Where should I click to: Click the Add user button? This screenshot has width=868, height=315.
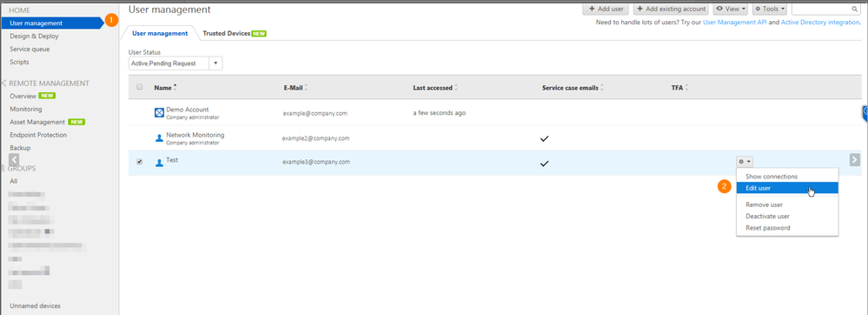click(x=606, y=9)
